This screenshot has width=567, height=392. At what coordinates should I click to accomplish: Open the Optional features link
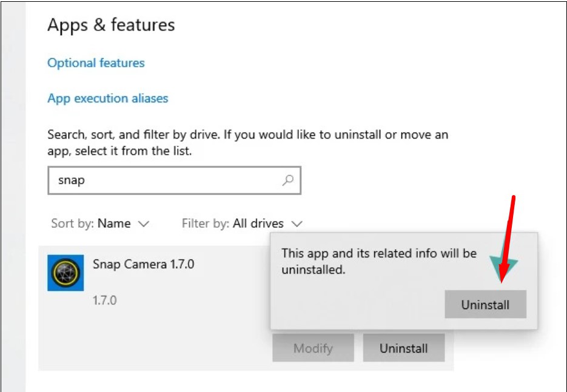click(x=96, y=63)
